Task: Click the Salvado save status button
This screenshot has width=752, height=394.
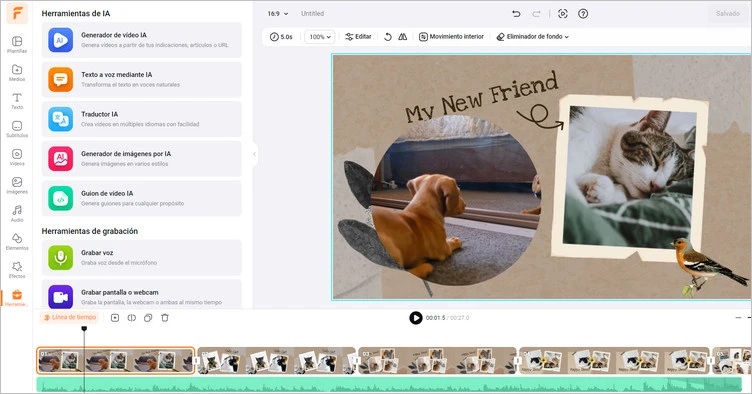Action: coord(728,13)
